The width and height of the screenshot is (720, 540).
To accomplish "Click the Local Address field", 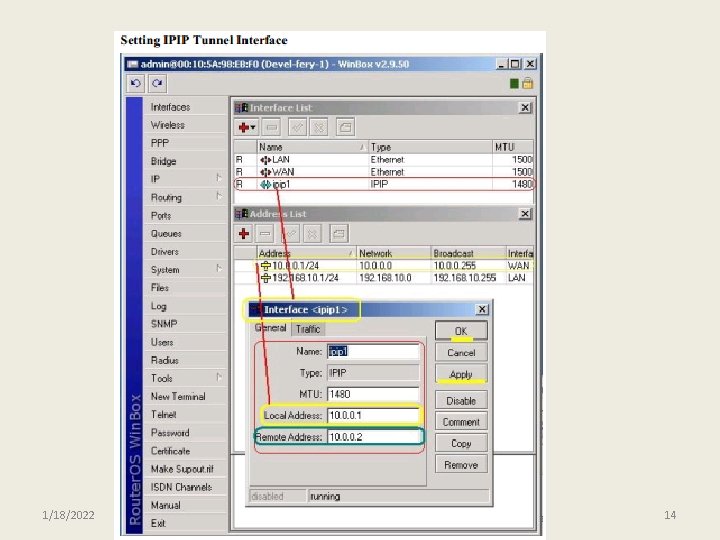I will [x=373, y=415].
